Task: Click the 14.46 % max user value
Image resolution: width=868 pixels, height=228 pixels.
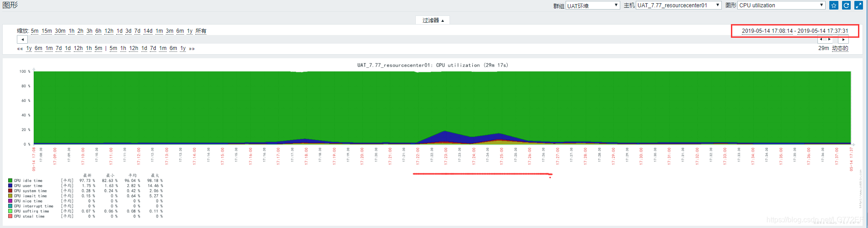Action: 155,186
